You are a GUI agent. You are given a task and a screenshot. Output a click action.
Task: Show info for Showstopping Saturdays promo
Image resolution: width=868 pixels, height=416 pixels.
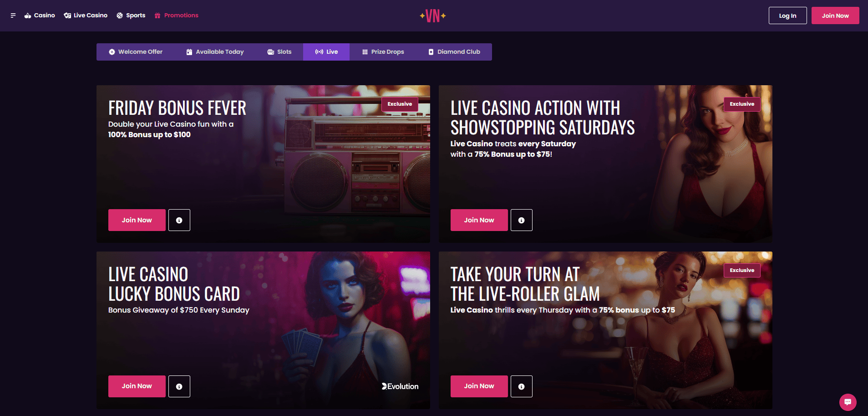(522, 220)
